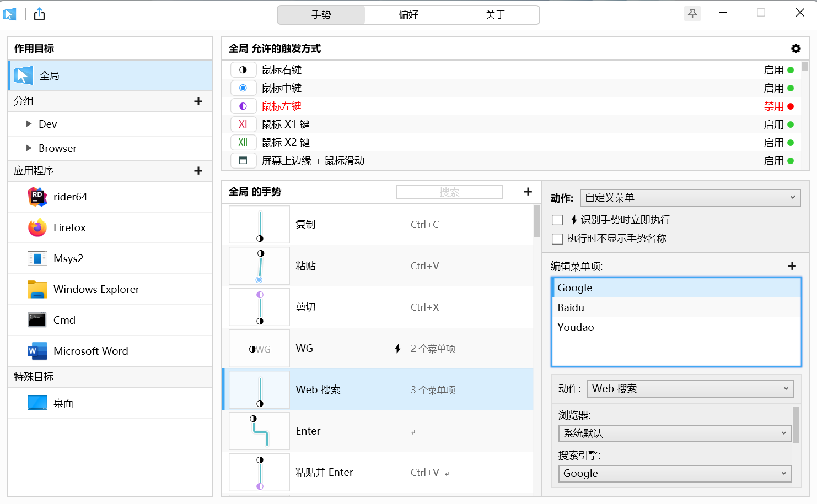Image resolution: width=817 pixels, height=504 pixels.
Task: Click the WGestures cursor icon in title bar
Action: click(10, 14)
